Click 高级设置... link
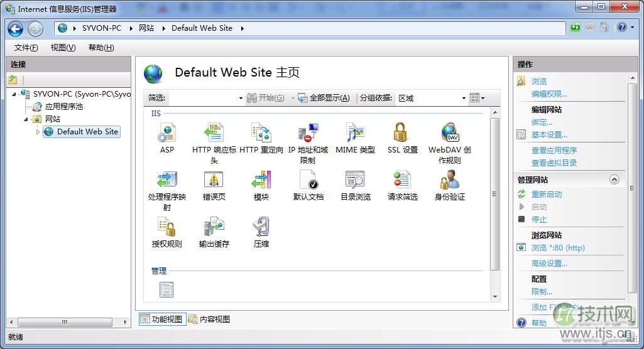Viewport: 644px width, 349px height. coord(549,264)
